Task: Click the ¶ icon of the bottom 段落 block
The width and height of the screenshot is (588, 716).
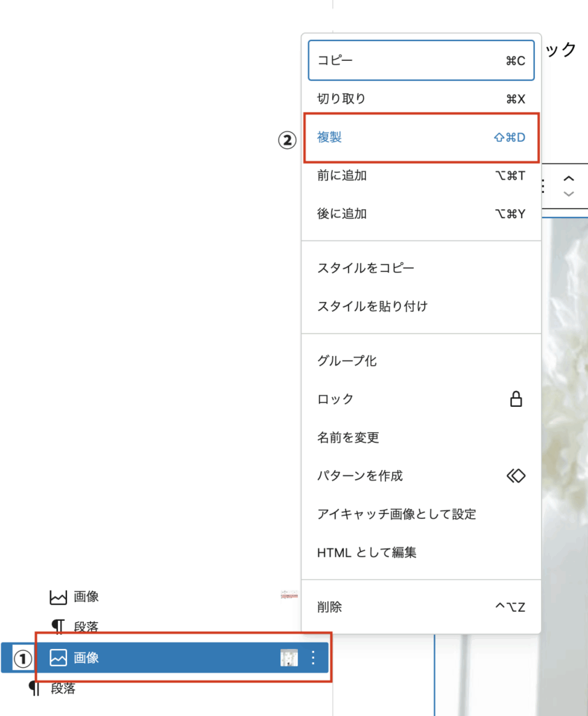Action: (x=33, y=689)
